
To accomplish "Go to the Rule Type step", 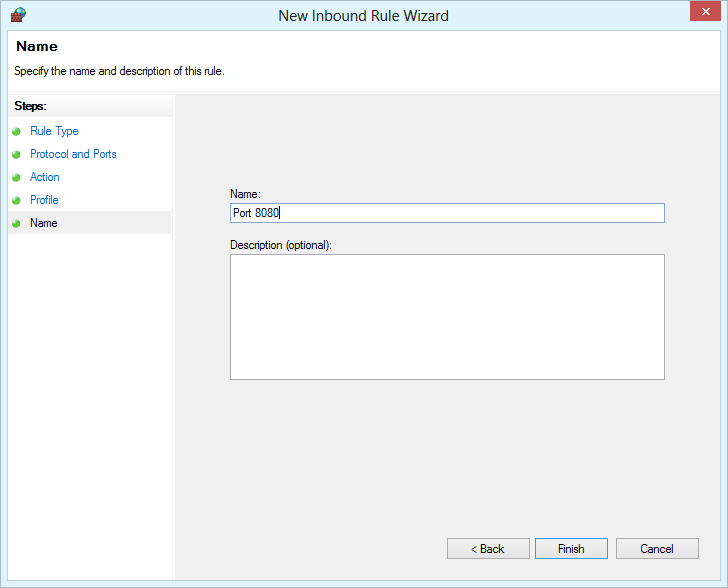I will pyautogui.click(x=54, y=131).
